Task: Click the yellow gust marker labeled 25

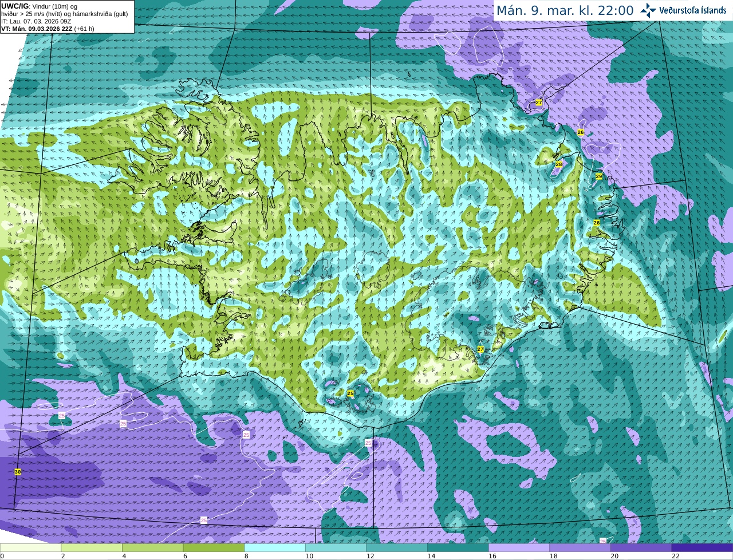Action: 350,393
